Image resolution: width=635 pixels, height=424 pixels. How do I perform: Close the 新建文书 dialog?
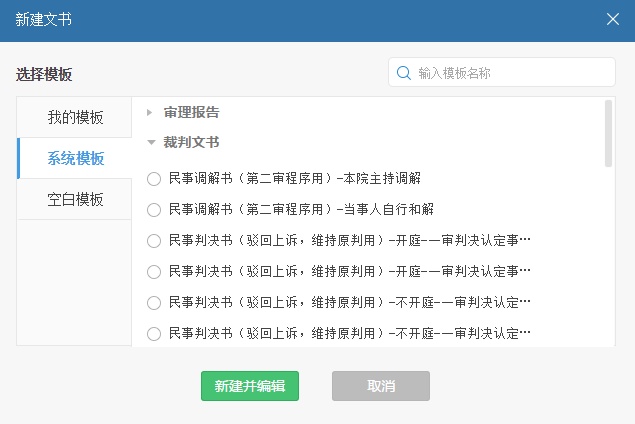(x=613, y=19)
